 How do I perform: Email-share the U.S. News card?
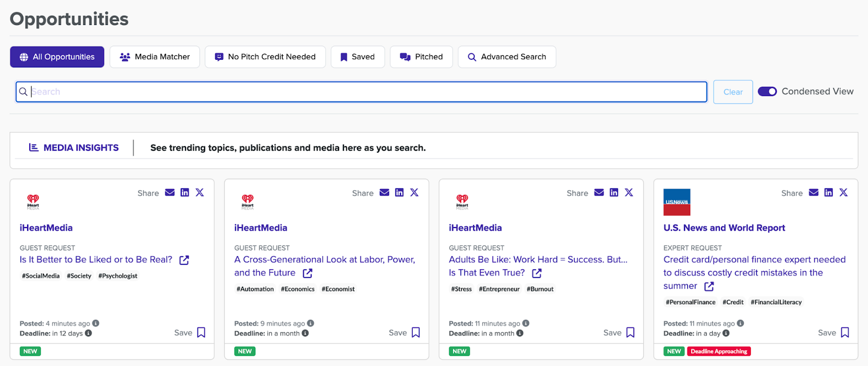(x=814, y=193)
